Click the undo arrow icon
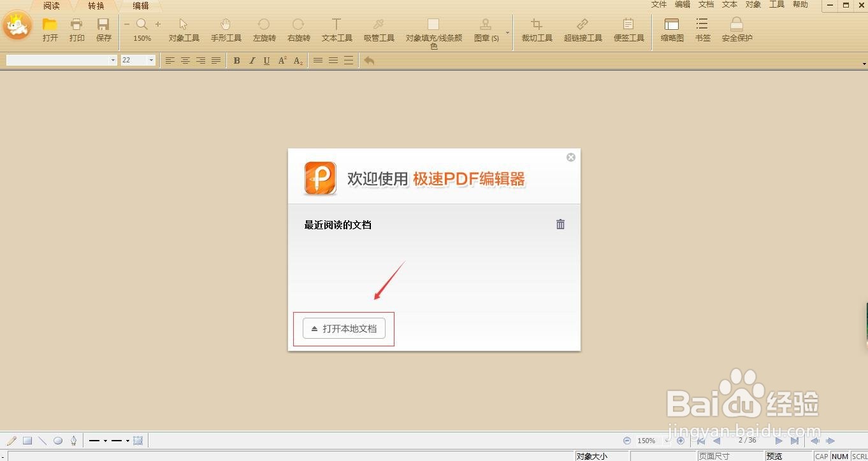 (x=369, y=60)
